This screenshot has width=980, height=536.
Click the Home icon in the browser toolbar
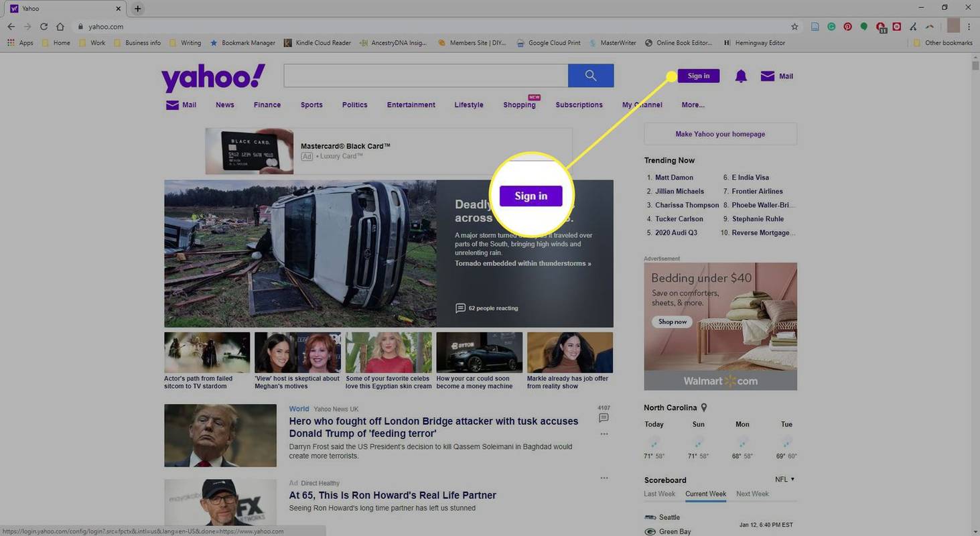[x=60, y=27]
